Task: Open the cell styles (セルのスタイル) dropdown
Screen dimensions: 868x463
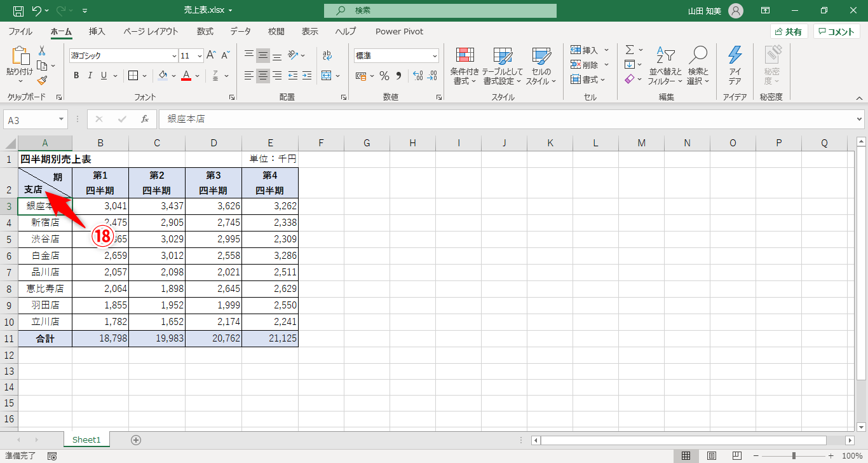Action: [x=541, y=66]
